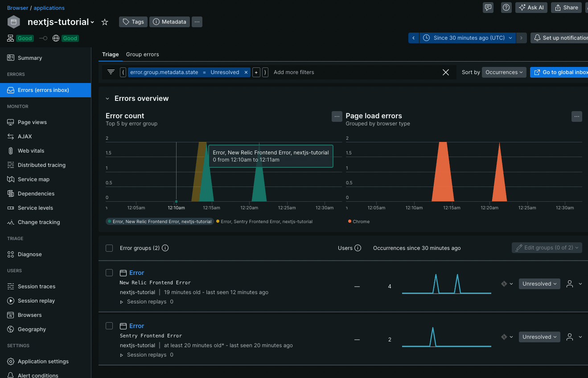Click the Browser breadcrumb link
Viewport: 588px width, 378px height.
17,8
